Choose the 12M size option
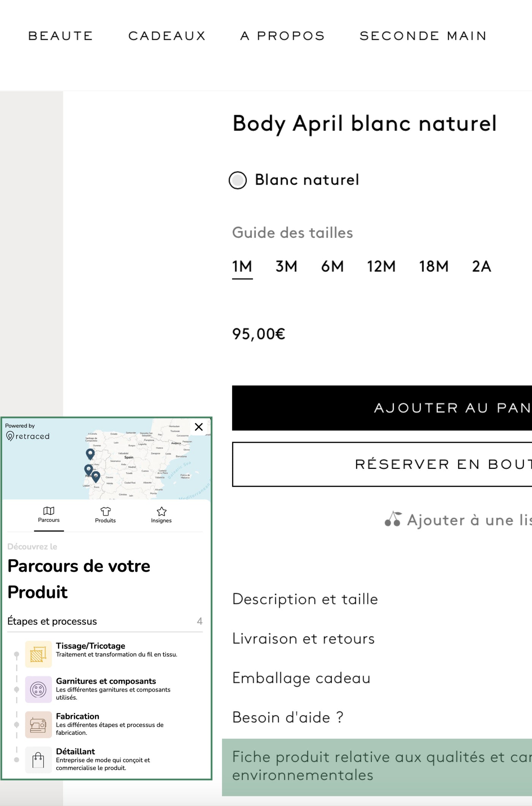The width and height of the screenshot is (532, 806). [x=381, y=266]
